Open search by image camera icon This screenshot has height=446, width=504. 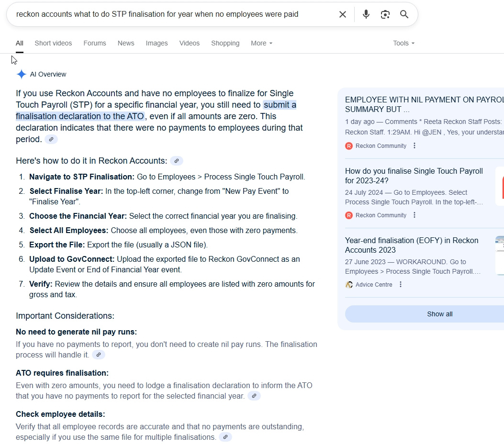(x=385, y=14)
